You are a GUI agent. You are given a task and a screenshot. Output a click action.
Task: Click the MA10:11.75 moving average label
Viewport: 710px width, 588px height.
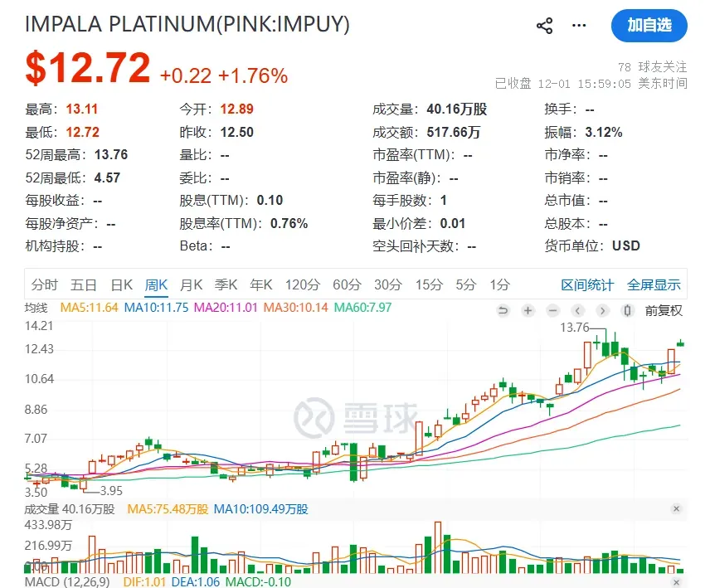[156, 308]
